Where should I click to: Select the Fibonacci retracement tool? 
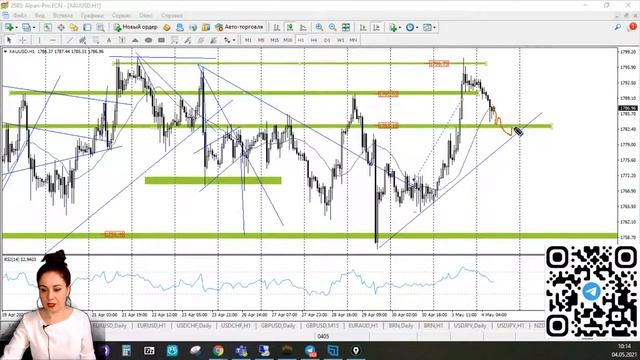tap(96, 40)
